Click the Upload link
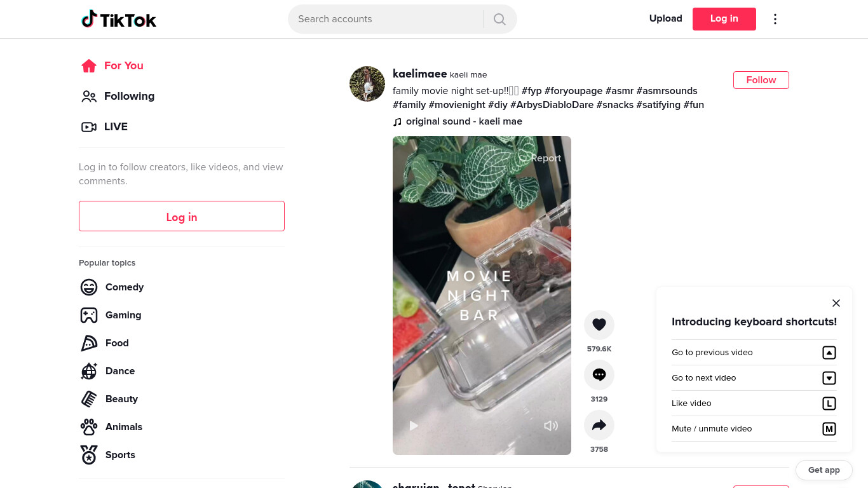Viewport: 868px width, 488px height. [x=665, y=19]
